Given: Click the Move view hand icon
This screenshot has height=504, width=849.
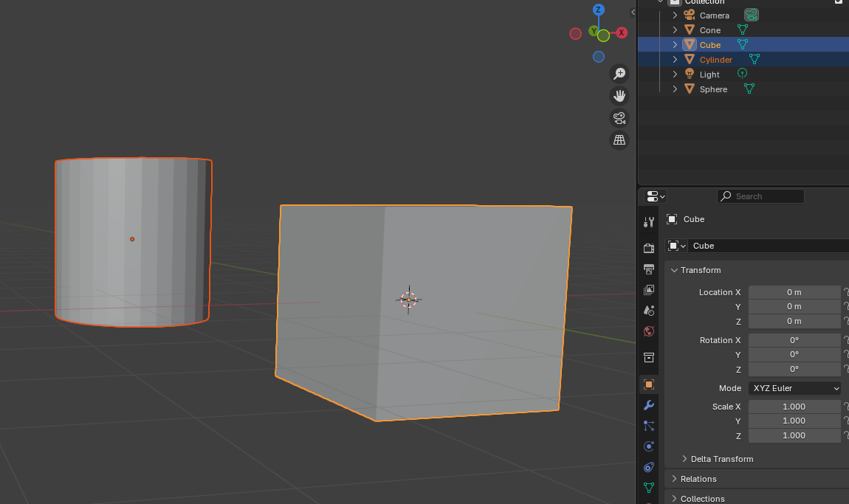Looking at the screenshot, I should (x=619, y=96).
